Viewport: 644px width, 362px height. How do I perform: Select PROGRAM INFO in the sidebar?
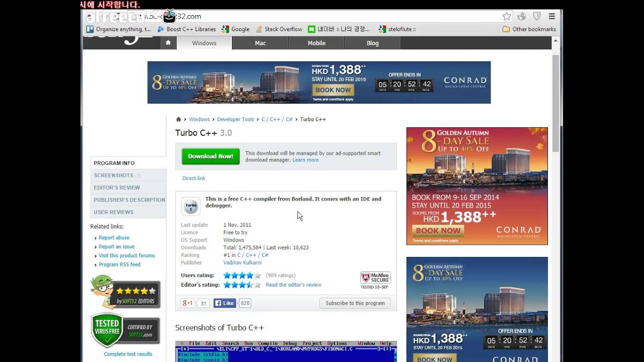[128, 163]
